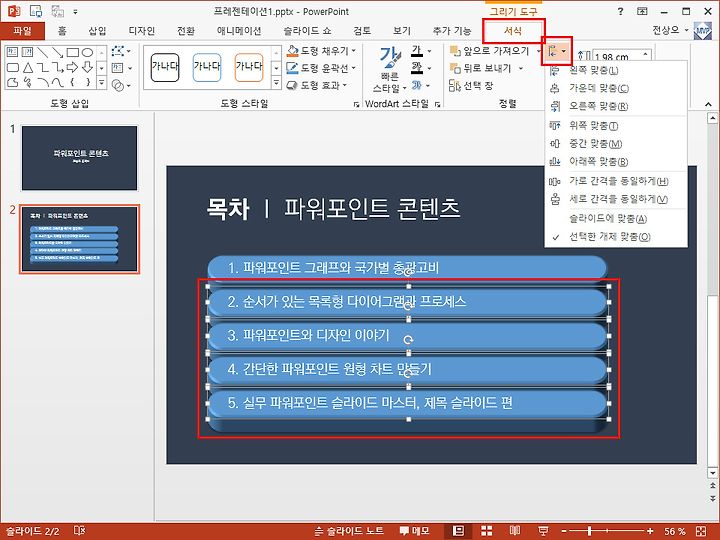Open 슬라이드 노트 in status bar

[349, 531]
